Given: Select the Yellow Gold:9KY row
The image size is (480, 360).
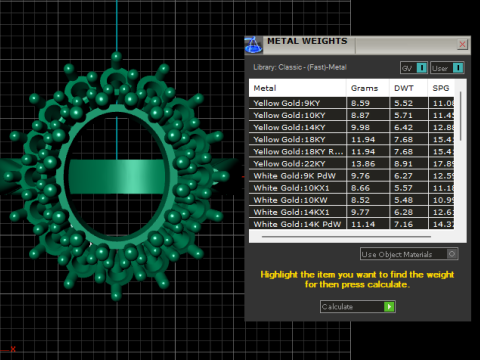Looking at the screenshot, I should click(352, 103).
